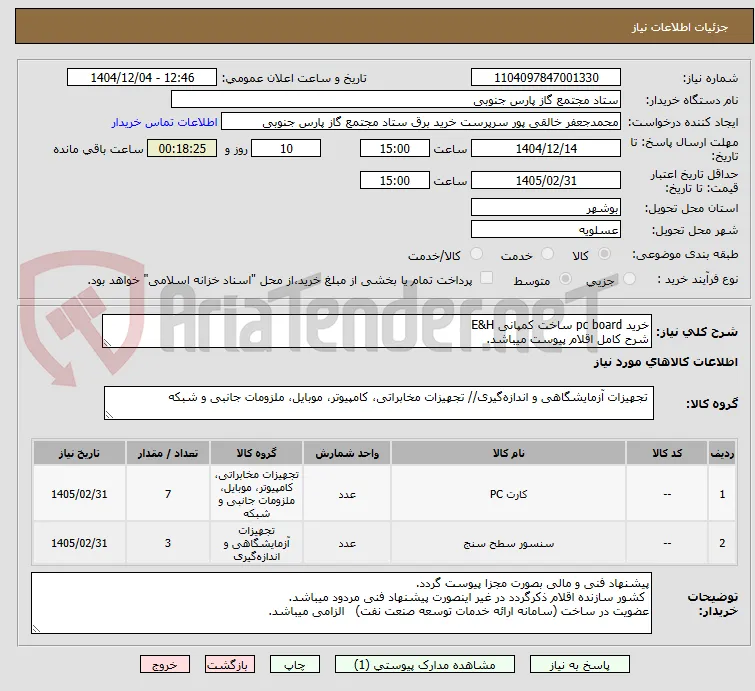The height and width of the screenshot is (691, 755).
Task: Click the سنسور سطح سنج item cell
Action: (x=508, y=543)
